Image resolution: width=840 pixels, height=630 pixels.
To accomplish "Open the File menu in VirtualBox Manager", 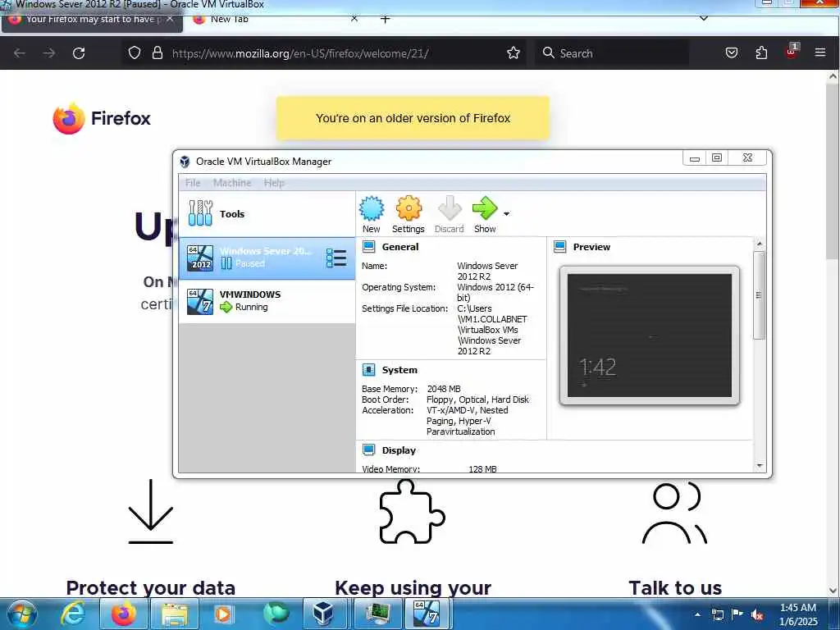I will [192, 183].
